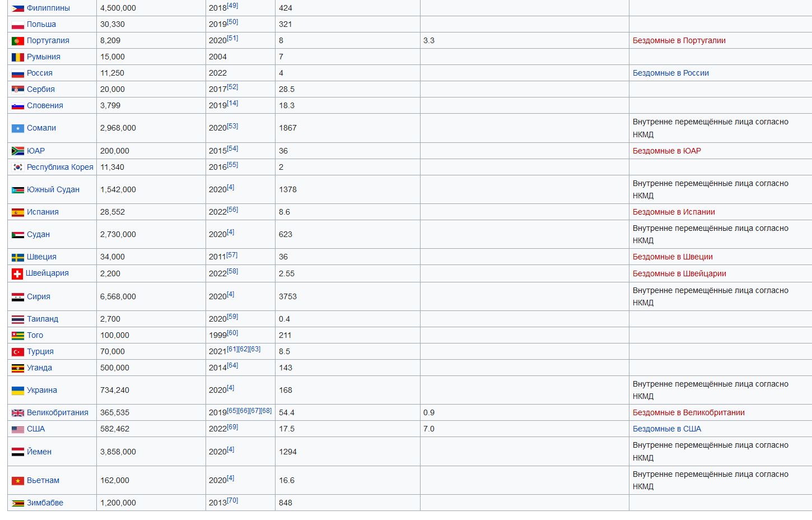Click the Turkey flag icon
Screen dimensions: 812x520
click(18, 352)
